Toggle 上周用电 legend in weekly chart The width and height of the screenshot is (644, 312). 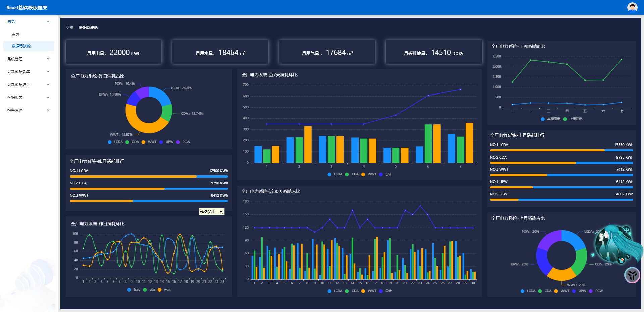pos(573,119)
